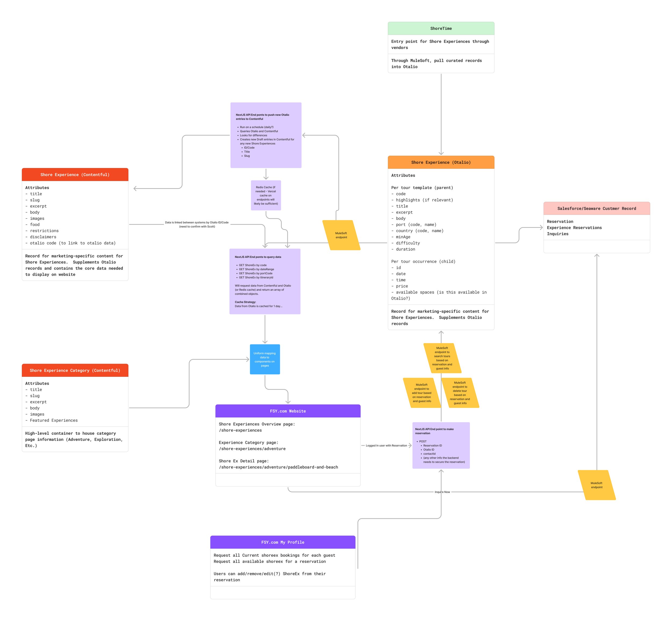Select the yellow MuleSoft endpoint below Salesforce card
The height and width of the screenshot is (621, 672).
[596, 485]
